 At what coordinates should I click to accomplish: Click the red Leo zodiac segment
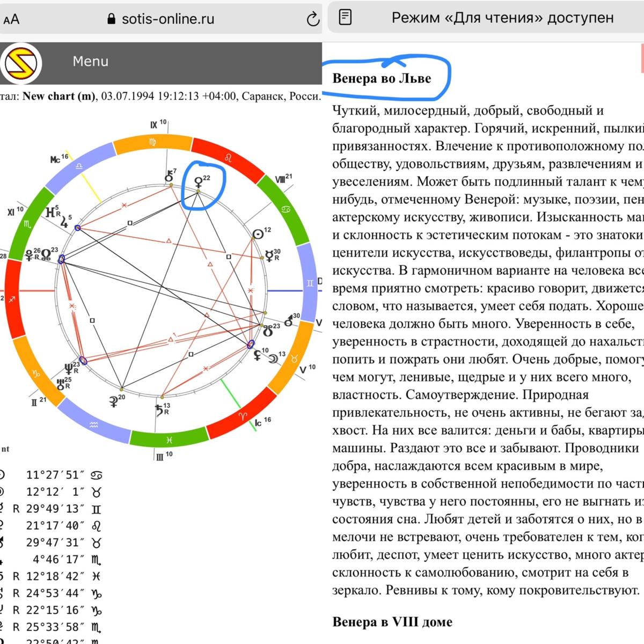[228, 157]
